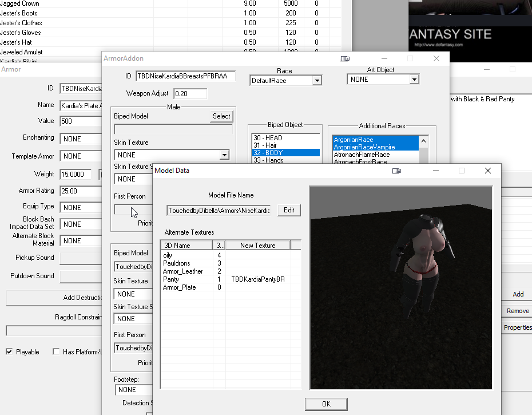Viewport: 532px width, 415px height.
Task: Select the Jester's Gloves row
Action: coord(170,33)
